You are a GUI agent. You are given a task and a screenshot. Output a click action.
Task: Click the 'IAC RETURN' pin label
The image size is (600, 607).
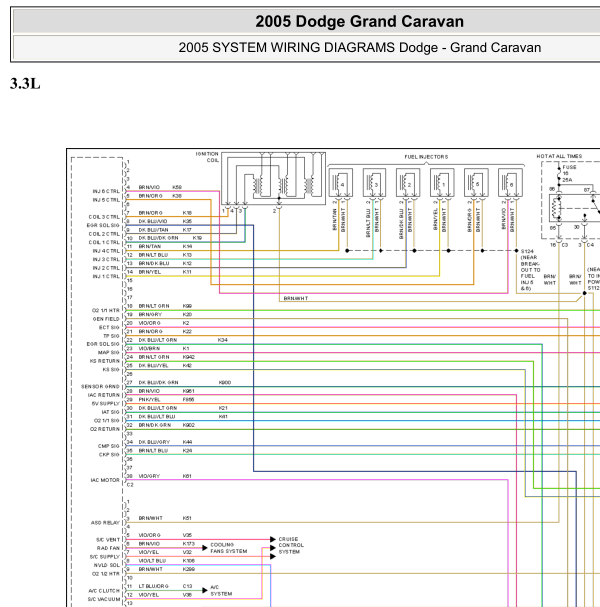tap(104, 395)
